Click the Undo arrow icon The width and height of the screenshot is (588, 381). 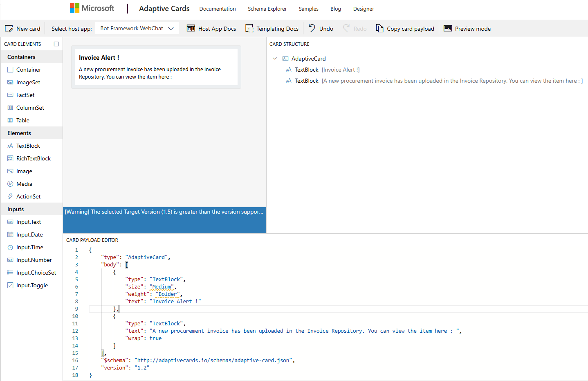pyautogui.click(x=312, y=28)
